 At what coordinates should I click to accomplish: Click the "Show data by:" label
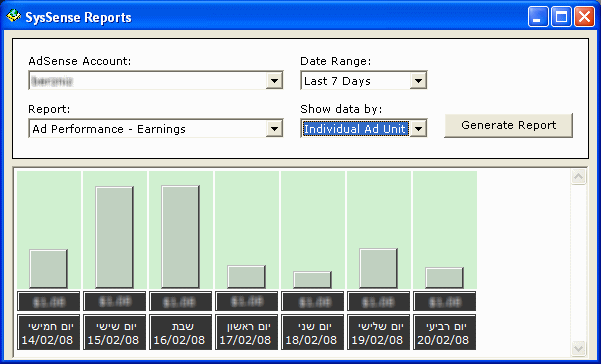tap(341, 110)
